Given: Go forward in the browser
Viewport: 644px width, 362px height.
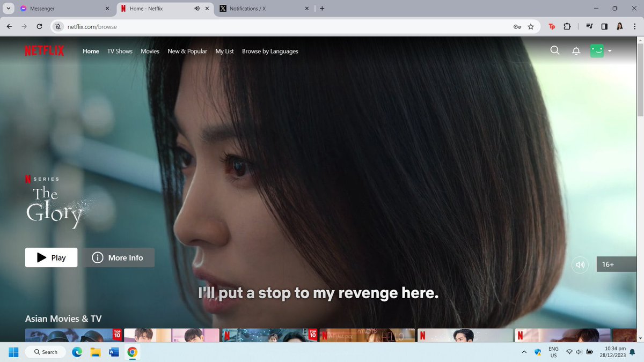Looking at the screenshot, I should (24, 26).
